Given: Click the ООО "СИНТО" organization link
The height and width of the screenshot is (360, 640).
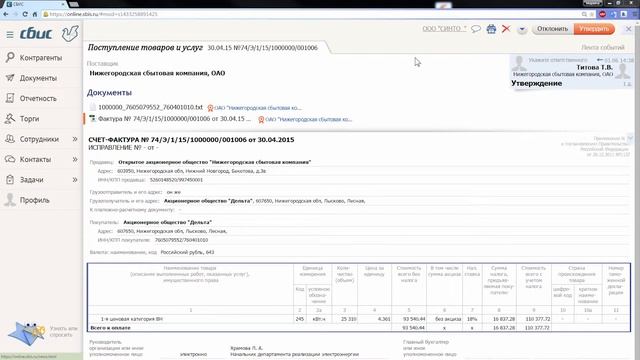Looking at the screenshot, I should click(x=444, y=29).
